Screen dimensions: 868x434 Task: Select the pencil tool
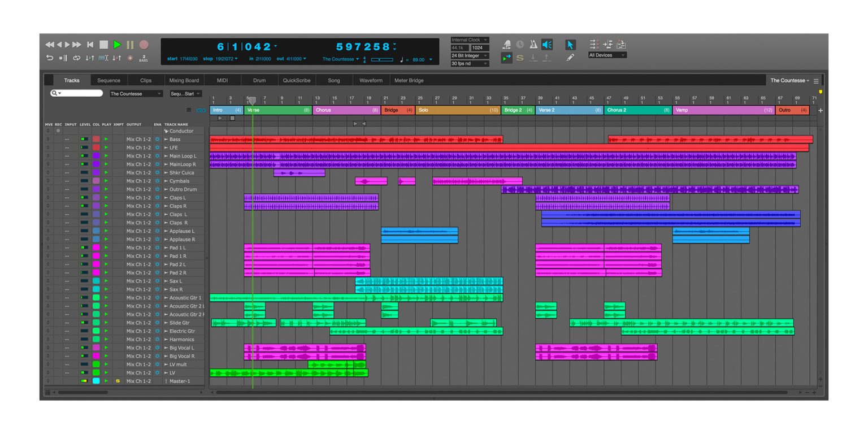(570, 58)
